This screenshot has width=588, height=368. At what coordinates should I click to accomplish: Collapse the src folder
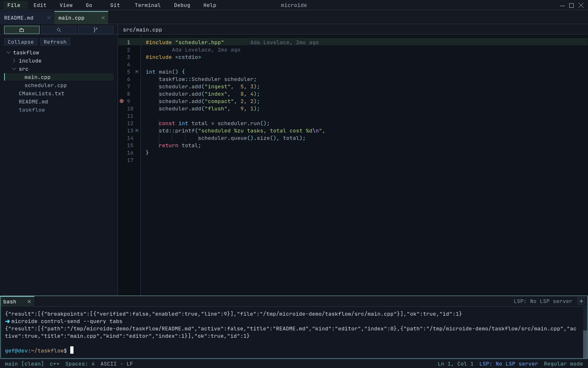[14, 69]
